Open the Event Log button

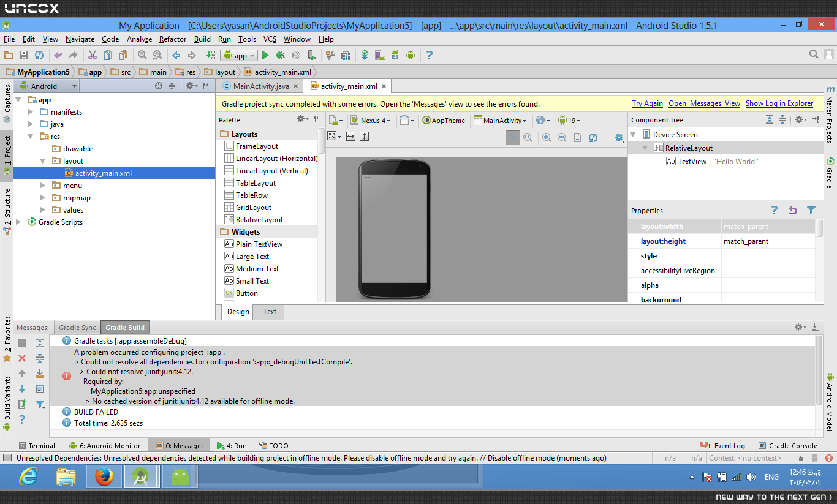[723, 446]
